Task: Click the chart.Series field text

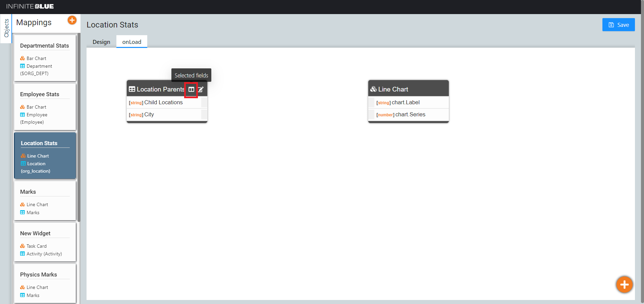Action: click(410, 115)
